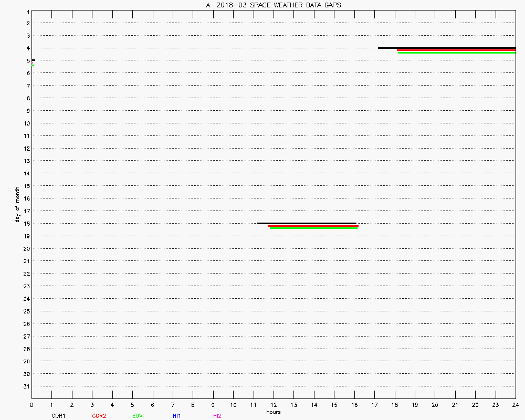Click the "hours" x-axis label
The width and height of the screenshot is (525, 420).
click(x=273, y=412)
